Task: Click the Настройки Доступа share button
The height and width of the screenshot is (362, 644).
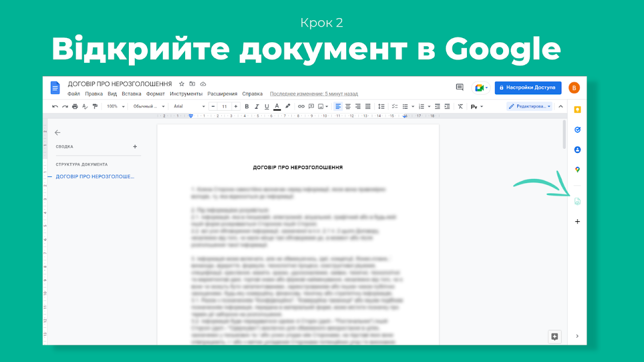Action: (527, 87)
